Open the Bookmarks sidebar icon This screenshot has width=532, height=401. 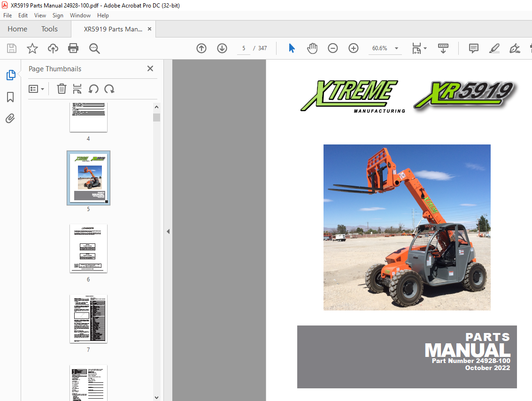click(x=10, y=97)
